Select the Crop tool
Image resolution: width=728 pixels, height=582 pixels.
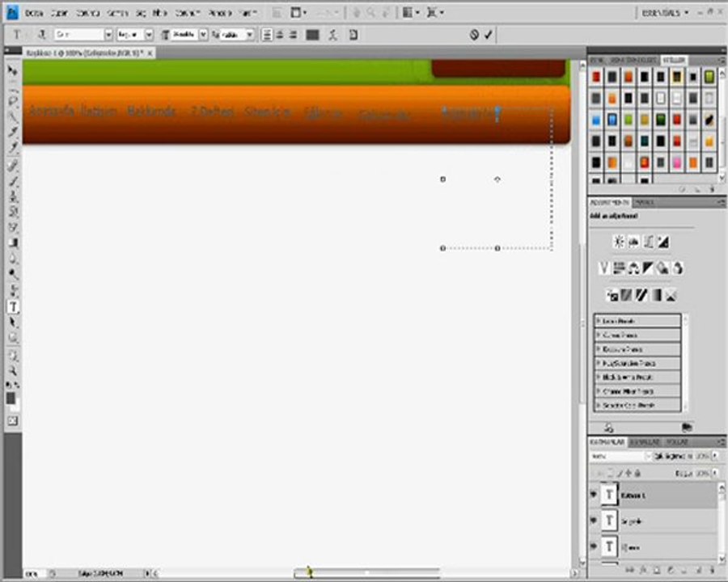(x=13, y=132)
